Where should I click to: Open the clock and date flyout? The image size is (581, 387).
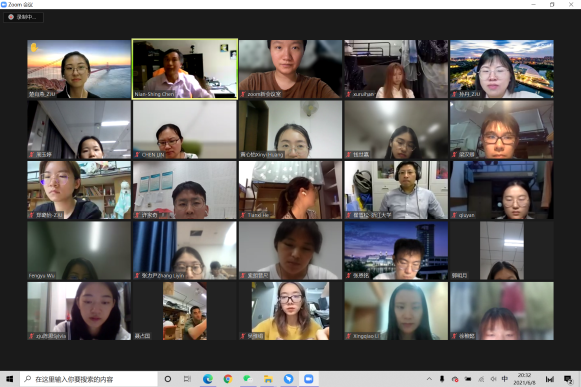click(524, 379)
